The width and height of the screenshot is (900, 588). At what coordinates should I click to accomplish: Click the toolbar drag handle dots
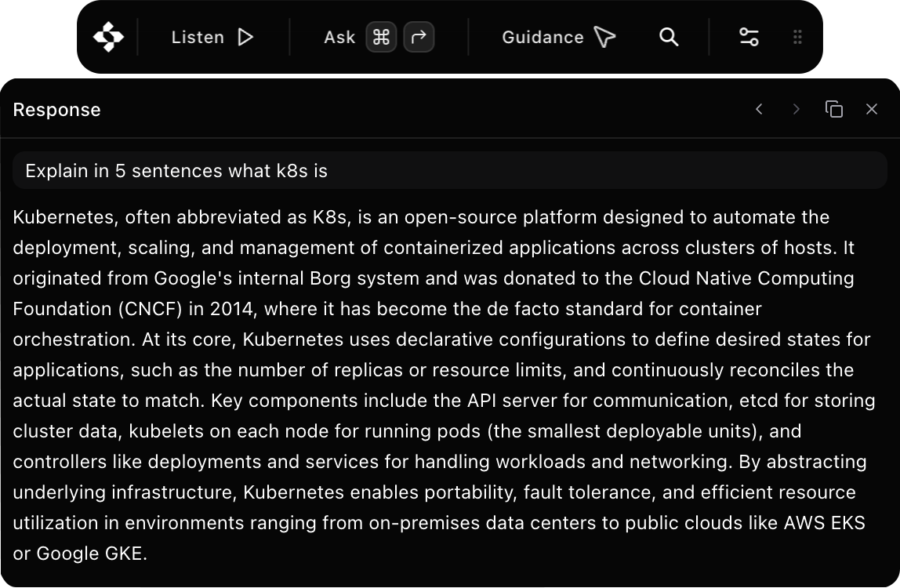click(797, 37)
